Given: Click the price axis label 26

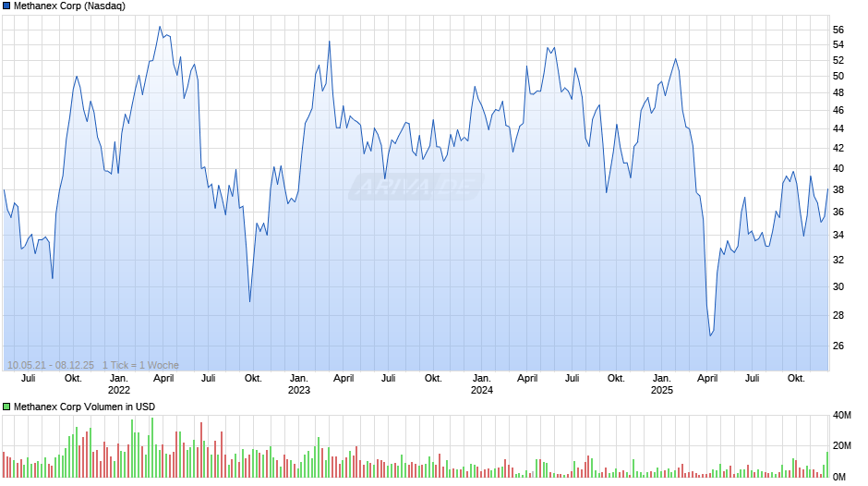Looking at the screenshot, I should click(838, 346).
